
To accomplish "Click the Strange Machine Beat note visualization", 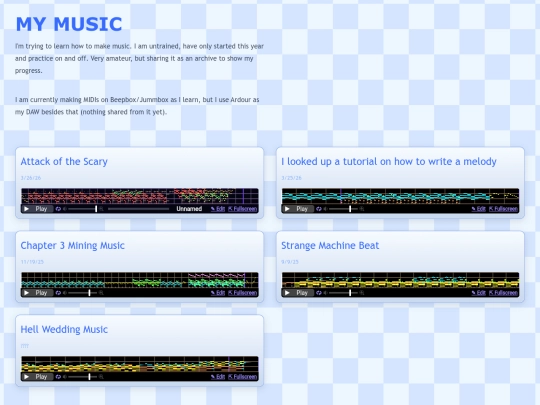I will (x=401, y=280).
